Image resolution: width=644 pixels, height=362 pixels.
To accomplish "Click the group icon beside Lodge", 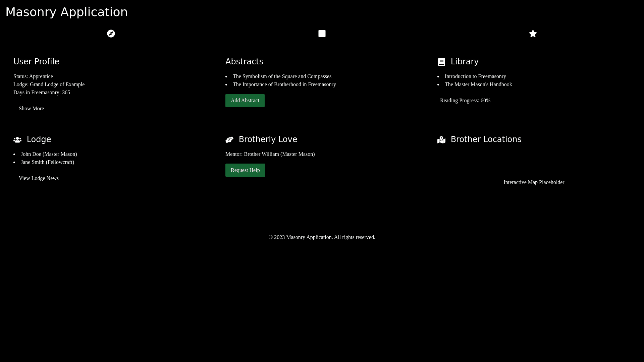I will (x=17, y=140).
